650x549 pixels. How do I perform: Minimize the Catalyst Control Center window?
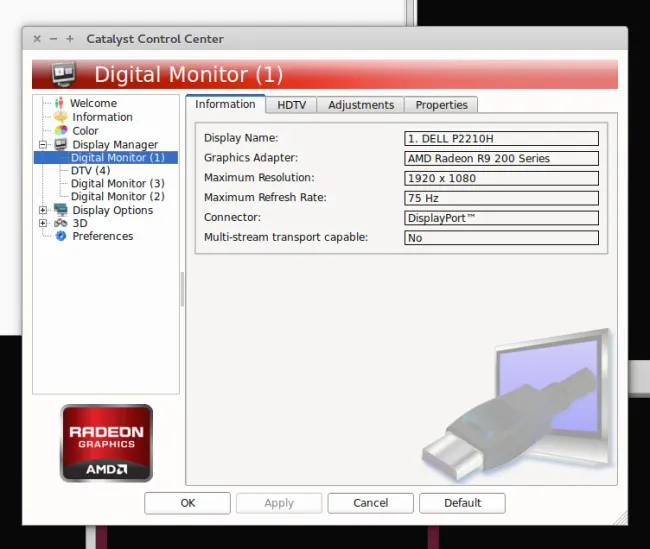click(53, 39)
